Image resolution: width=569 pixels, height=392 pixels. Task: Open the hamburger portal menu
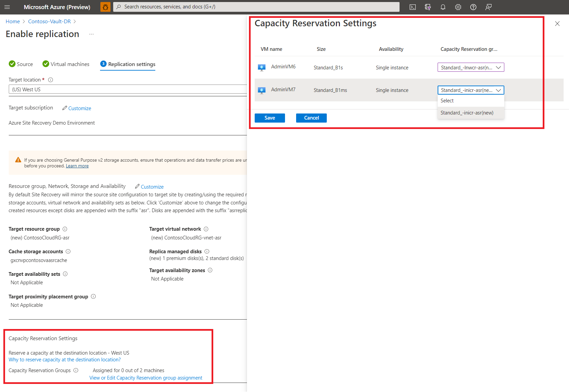tap(7, 7)
